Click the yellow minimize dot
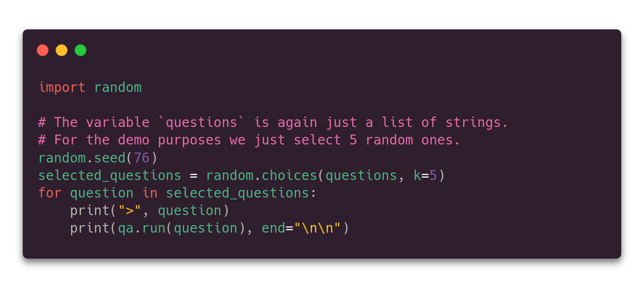The image size is (644, 288). tap(62, 50)
